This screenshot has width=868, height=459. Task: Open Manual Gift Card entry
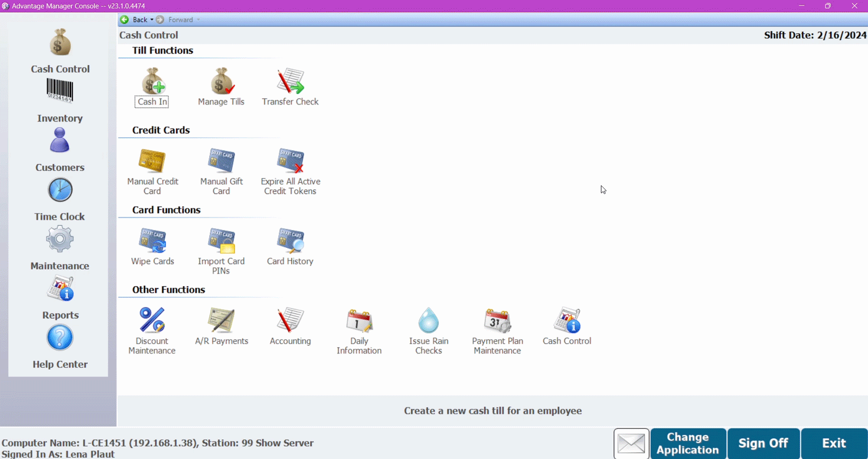click(221, 172)
